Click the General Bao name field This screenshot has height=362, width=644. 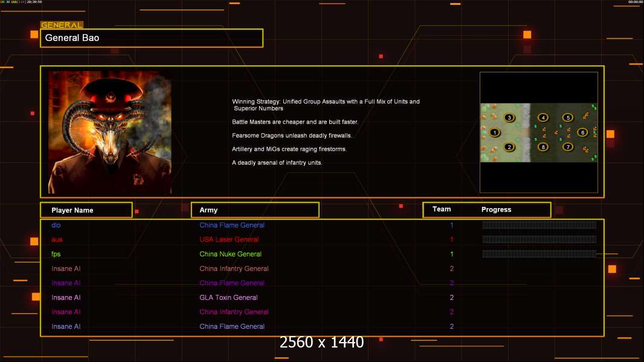(x=152, y=38)
